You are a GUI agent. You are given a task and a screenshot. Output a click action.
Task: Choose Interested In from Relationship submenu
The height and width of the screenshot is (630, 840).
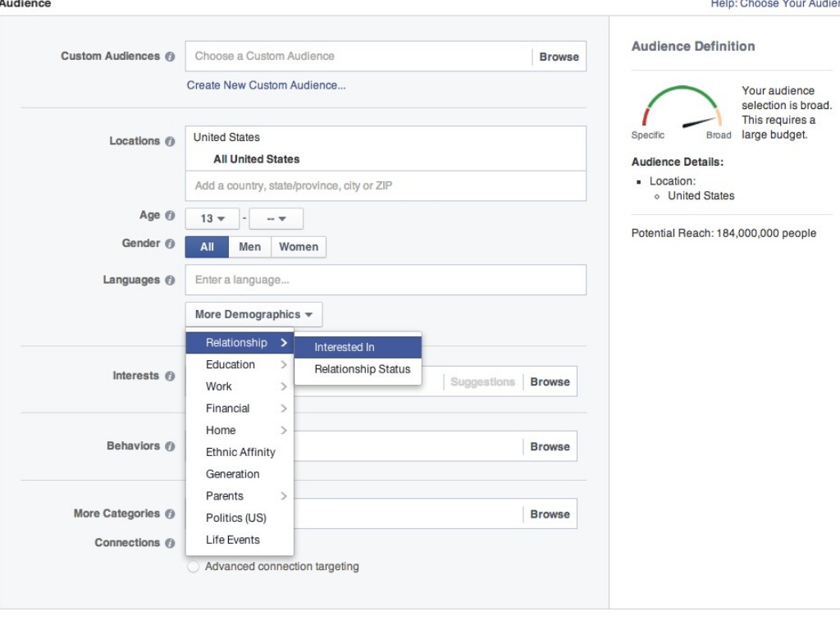click(x=358, y=347)
